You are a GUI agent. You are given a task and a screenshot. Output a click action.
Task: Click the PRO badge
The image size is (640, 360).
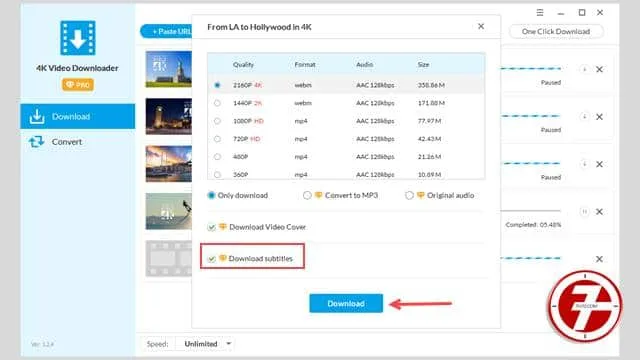78,84
